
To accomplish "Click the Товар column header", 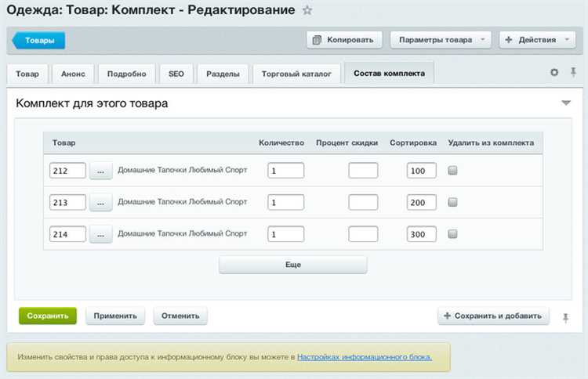I will [x=64, y=143].
